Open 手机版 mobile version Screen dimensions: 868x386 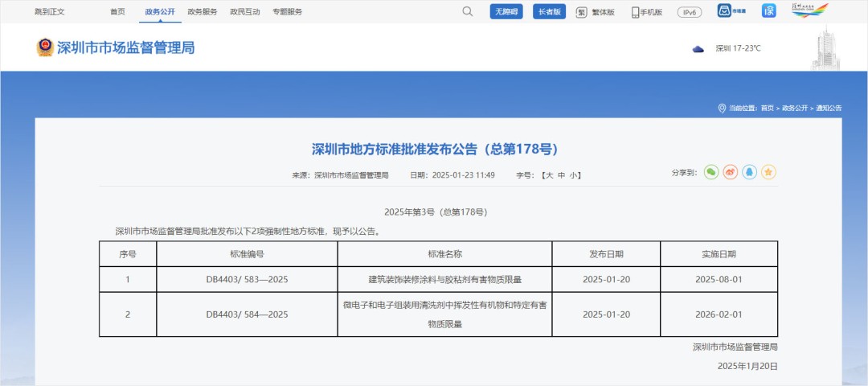647,12
